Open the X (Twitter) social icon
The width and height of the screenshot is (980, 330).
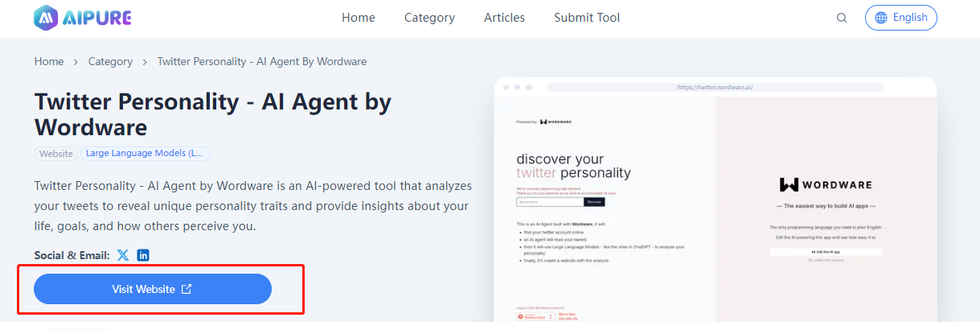click(x=123, y=255)
